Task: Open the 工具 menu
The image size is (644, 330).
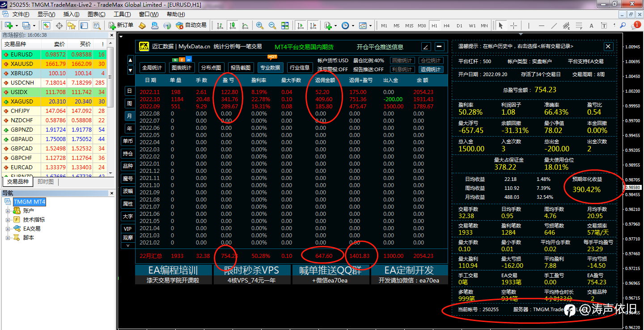Action: (122, 14)
